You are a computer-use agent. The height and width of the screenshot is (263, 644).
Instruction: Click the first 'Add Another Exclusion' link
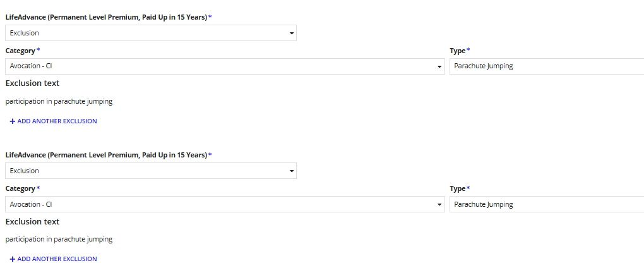point(54,121)
